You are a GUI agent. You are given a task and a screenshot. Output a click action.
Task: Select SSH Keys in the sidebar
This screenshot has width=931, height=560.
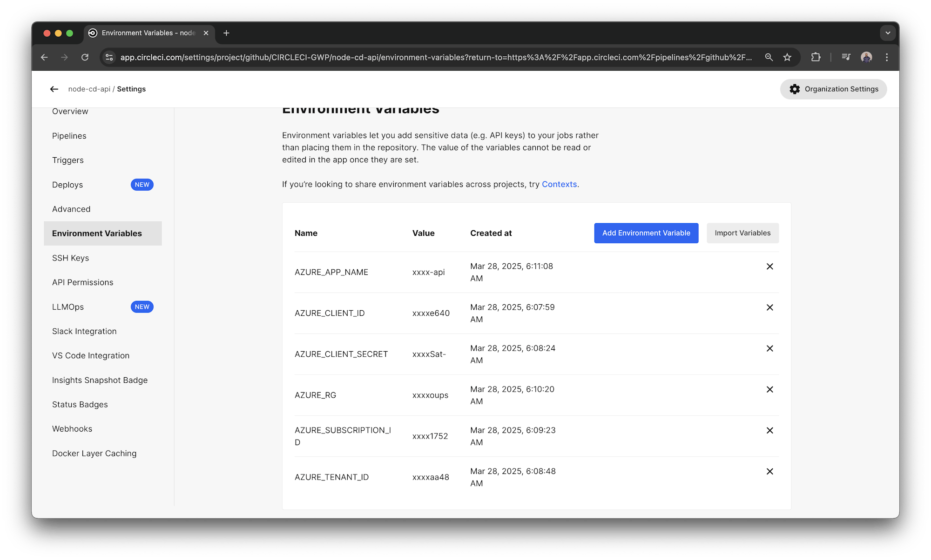pos(71,258)
